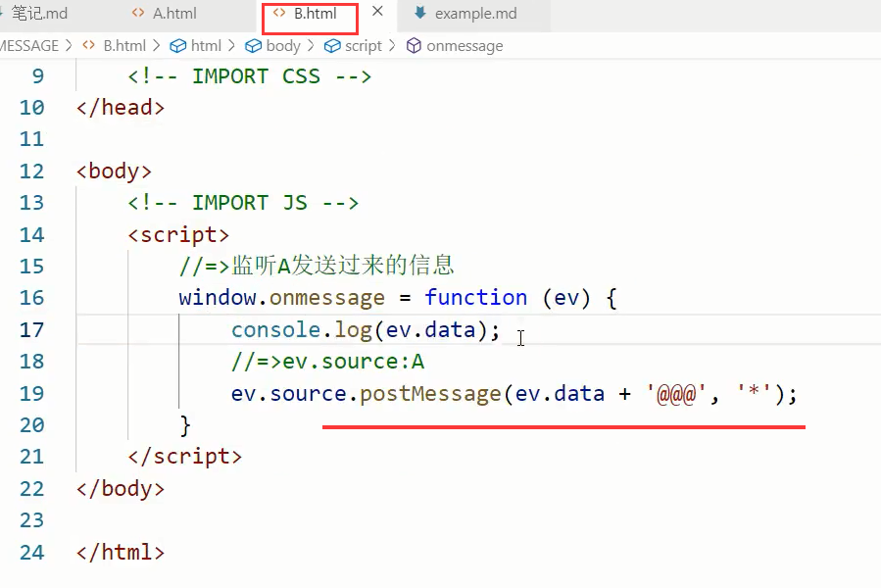Image resolution: width=881 pixels, height=588 pixels.
Task: Expand the chevron after body breadcrumb
Action: [311, 45]
